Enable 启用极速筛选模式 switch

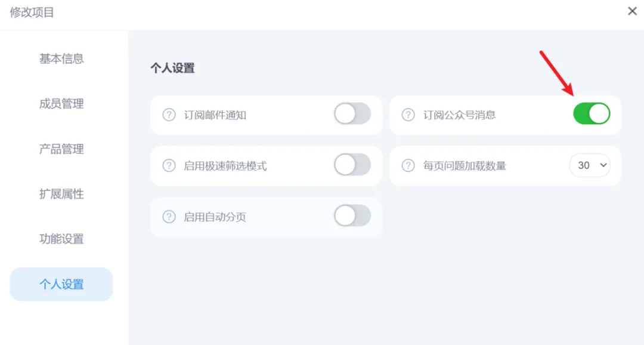click(352, 165)
